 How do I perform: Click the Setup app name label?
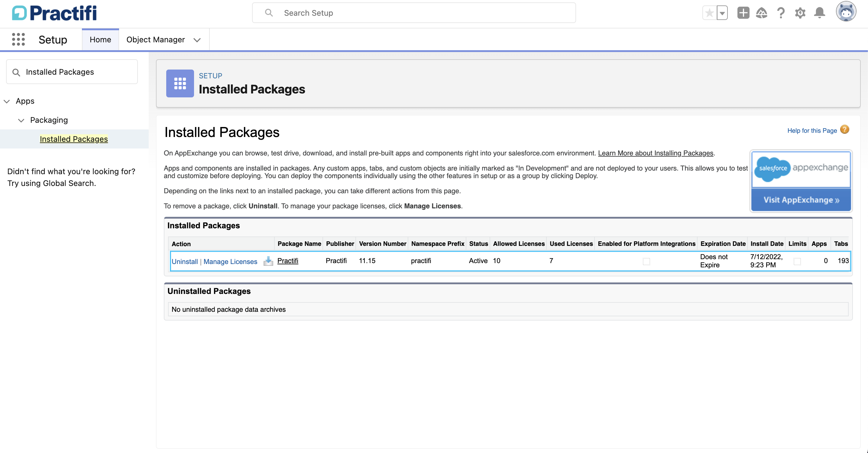point(53,40)
